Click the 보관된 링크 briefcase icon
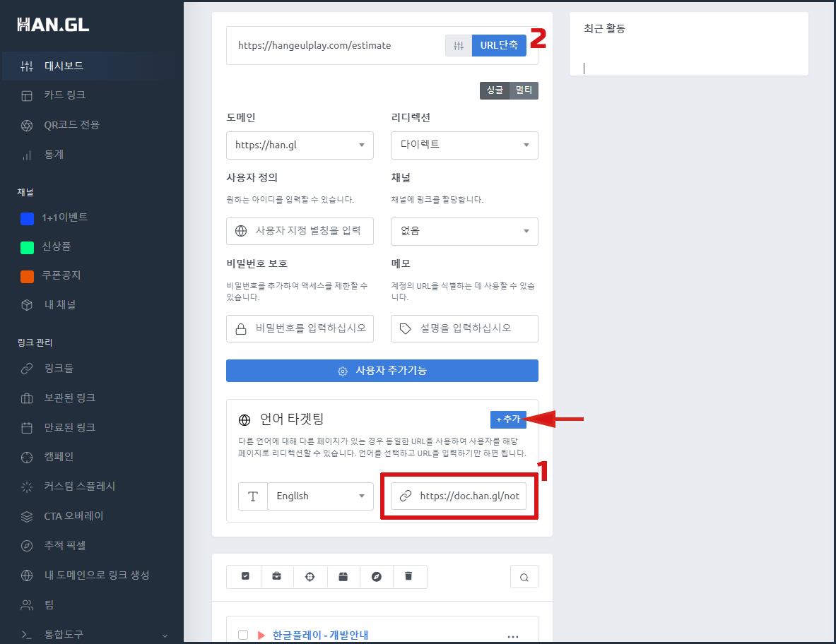This screenshot has height=644, width=836. (27, 398)
